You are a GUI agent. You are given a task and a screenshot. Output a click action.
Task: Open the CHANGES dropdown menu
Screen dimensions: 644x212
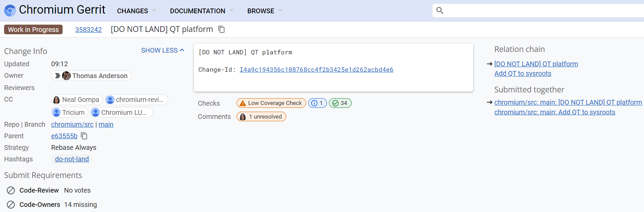pyautogui.click(x=136, y=11)
